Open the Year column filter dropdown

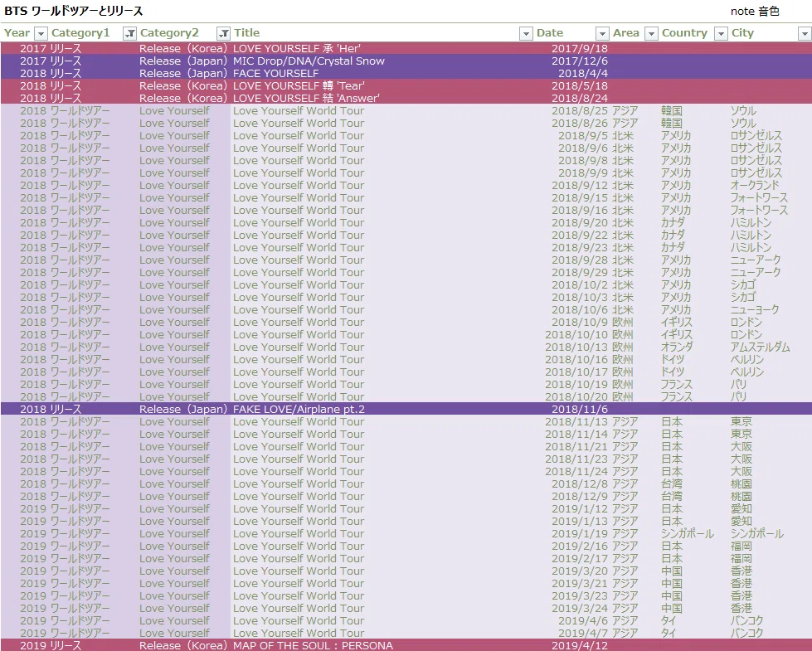tap(41, 34)
